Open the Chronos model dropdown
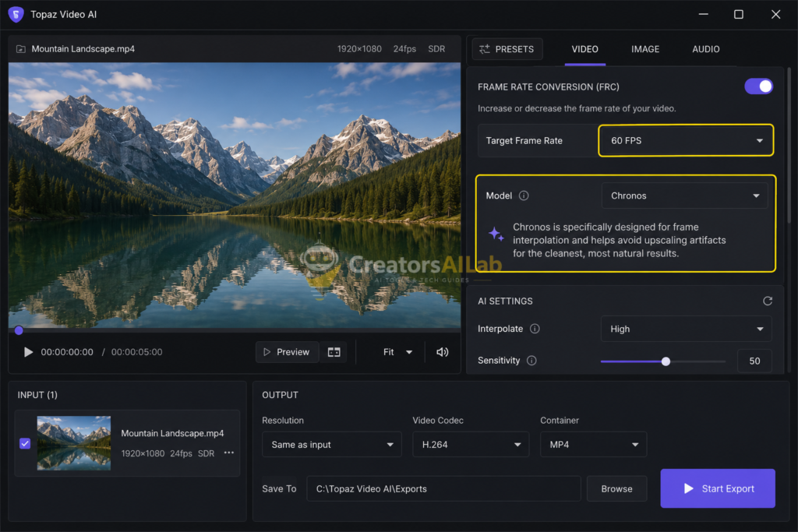This screenshot has width=798, height=532. coord(684,196)
